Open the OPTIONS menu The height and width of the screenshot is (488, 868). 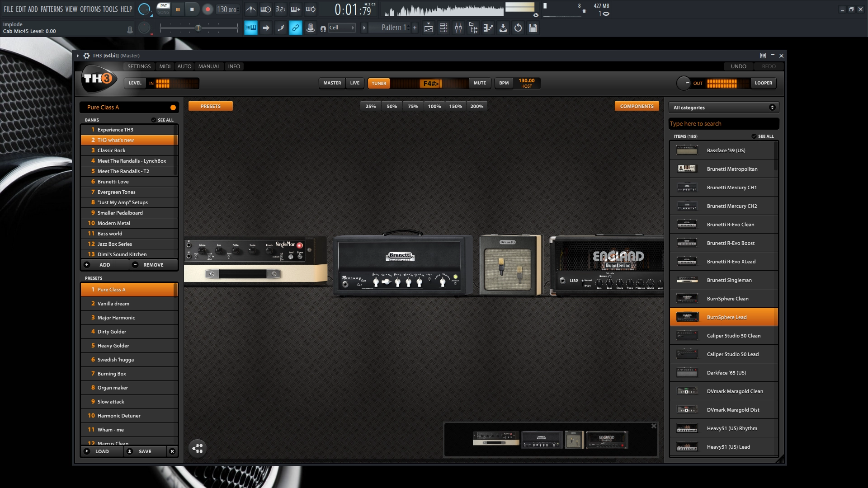(x=90, y=9)
